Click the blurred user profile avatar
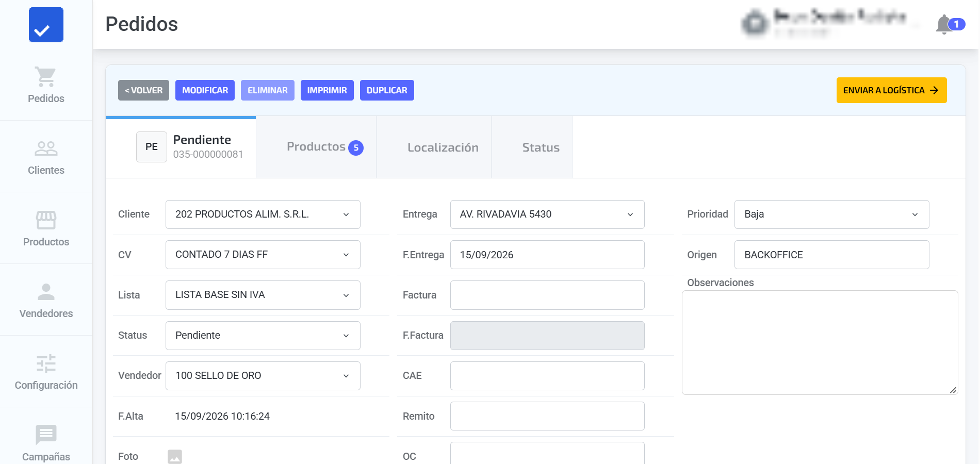This screenshot has width=980, height=464. 756,23
